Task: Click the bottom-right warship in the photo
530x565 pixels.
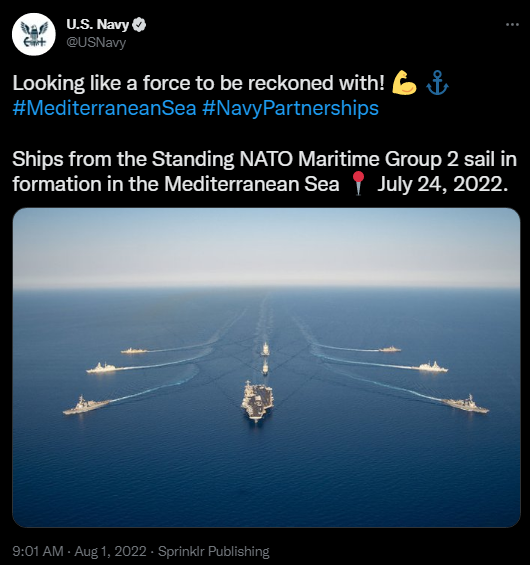Action: tap(465, 404)
